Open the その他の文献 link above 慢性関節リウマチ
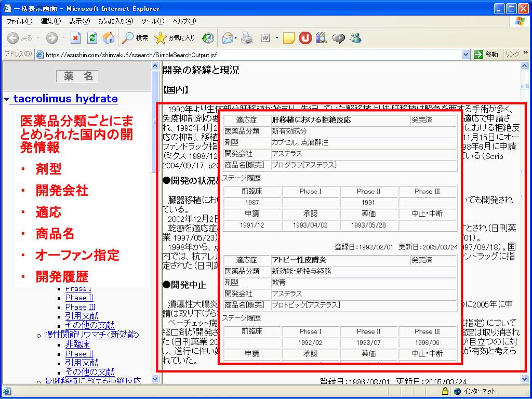This screenshot has height=399, width=532. 90,325
